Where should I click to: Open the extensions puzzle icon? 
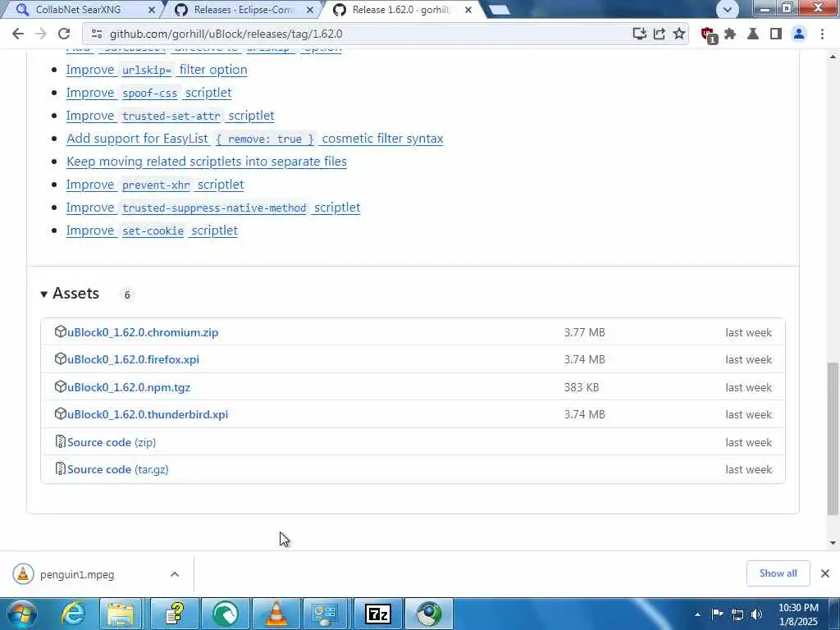729,34
